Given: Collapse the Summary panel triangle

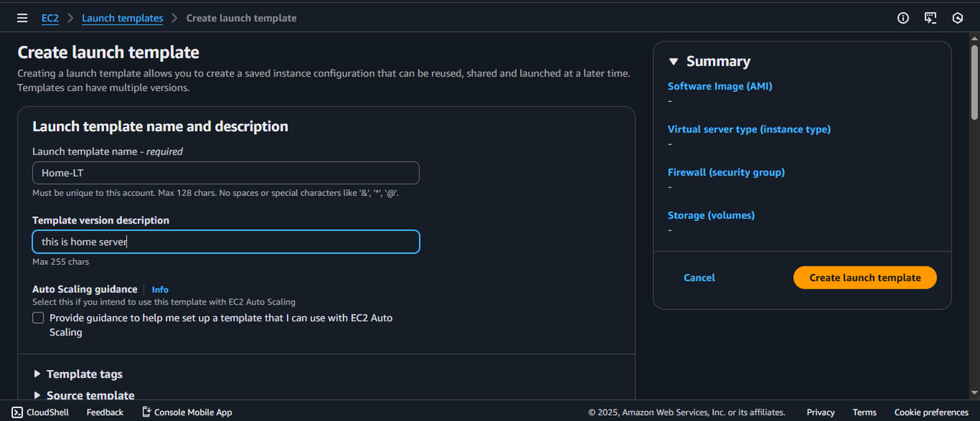Looking at the screenshot, I should click(x=674, y=62).
